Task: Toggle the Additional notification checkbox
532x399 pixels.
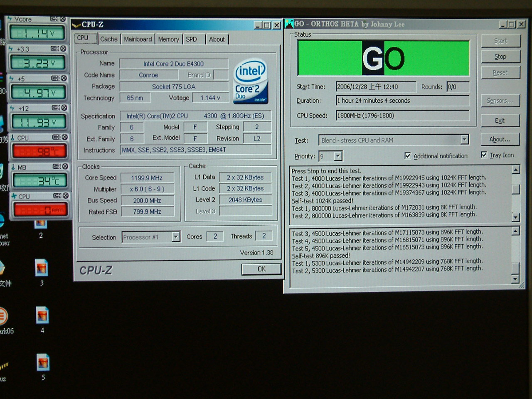Action: (x=407, y=156)
